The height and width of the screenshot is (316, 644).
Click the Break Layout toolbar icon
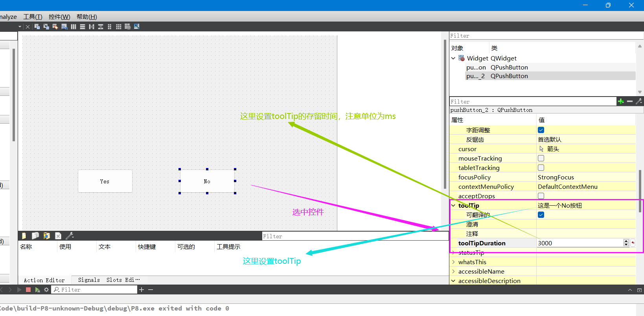[x=128, y=27]
